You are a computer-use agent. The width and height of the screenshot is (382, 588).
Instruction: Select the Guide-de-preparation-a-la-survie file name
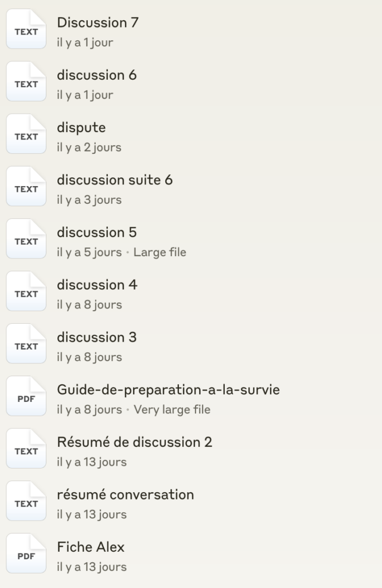(x=168, y=390)
